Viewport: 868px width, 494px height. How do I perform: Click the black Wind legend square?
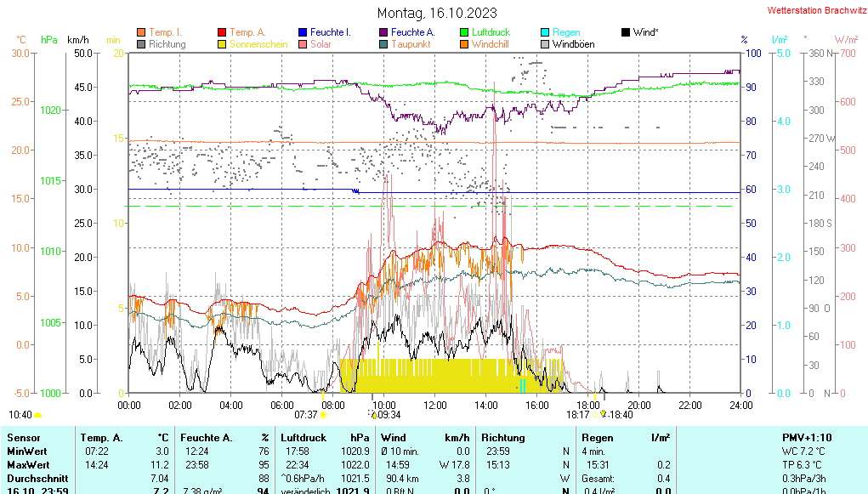pyautogui.click(x=626, y=32)
